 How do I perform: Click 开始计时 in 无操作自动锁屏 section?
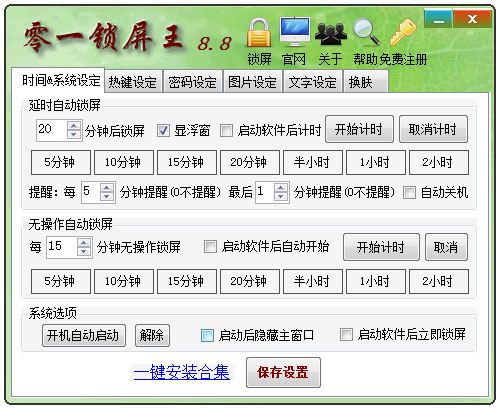point(381,247)
